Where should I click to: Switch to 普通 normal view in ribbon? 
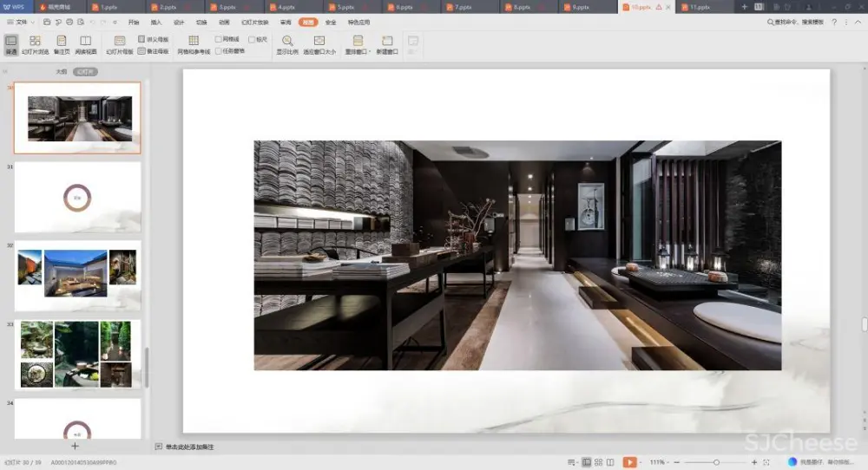(x=10, y=44)
